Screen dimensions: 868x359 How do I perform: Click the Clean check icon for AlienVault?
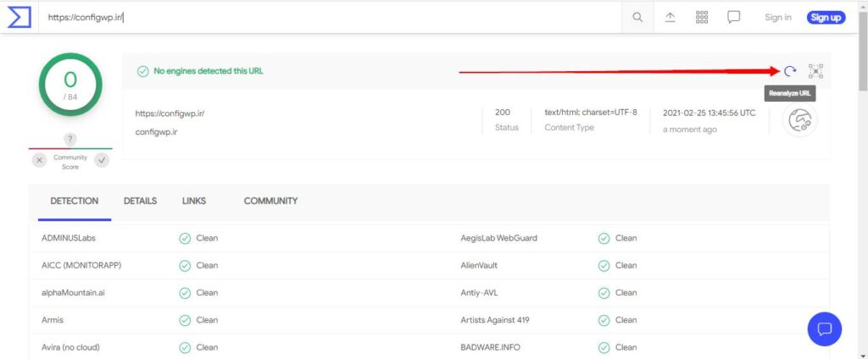point(604,266)
